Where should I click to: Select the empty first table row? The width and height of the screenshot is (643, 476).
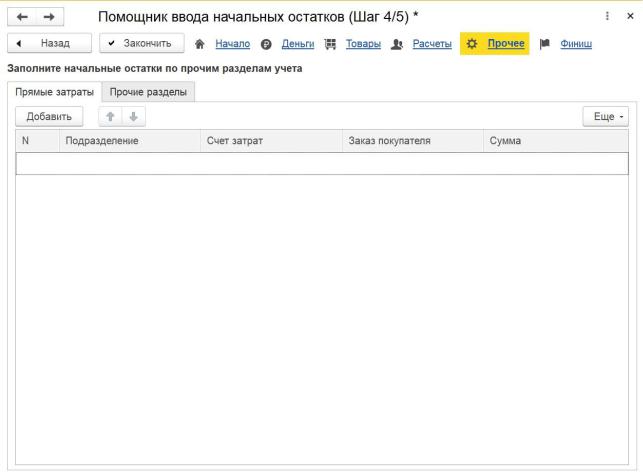pyautogui.click(x=322, y=164)
